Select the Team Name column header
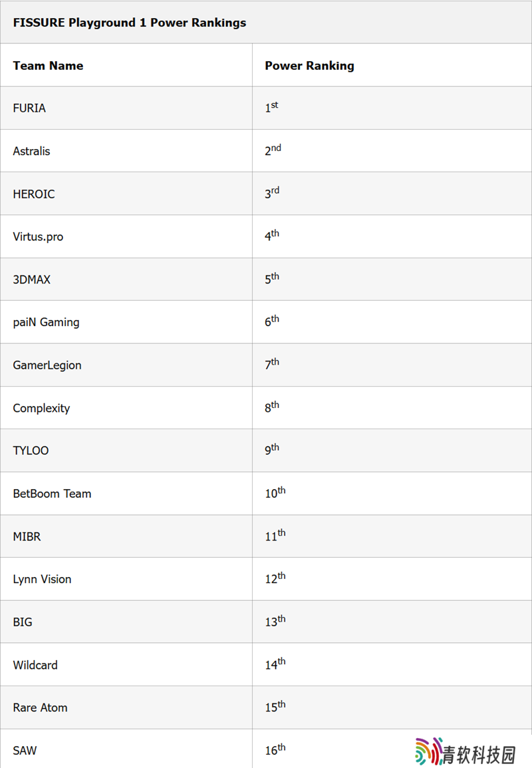Screen dimensions: 532x768 tap(48, 66)
